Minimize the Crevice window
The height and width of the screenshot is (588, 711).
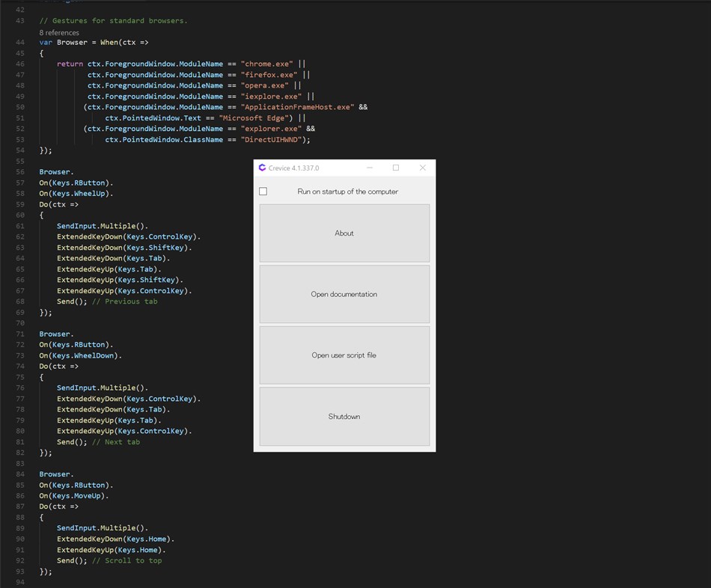[x=370, y=168]
